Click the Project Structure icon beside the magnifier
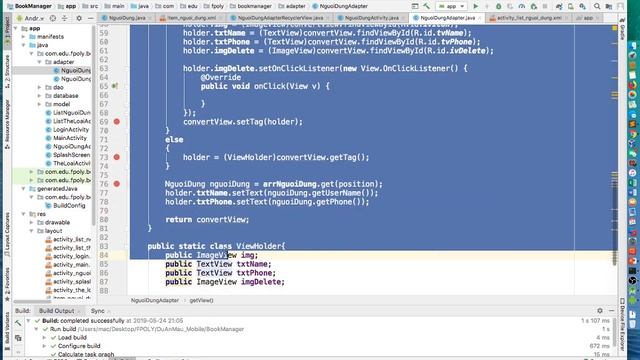The width and height of the screenshot is (640, 360). 609,6
